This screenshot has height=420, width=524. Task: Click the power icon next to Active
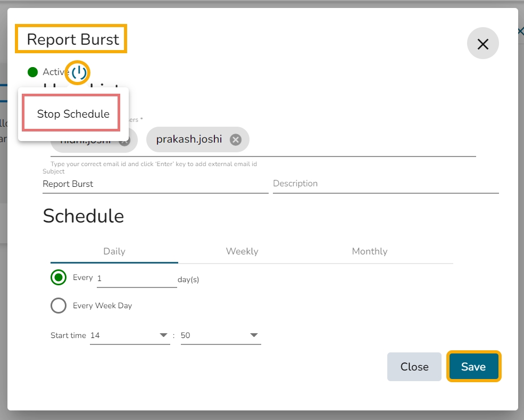[x=79, y=72]
